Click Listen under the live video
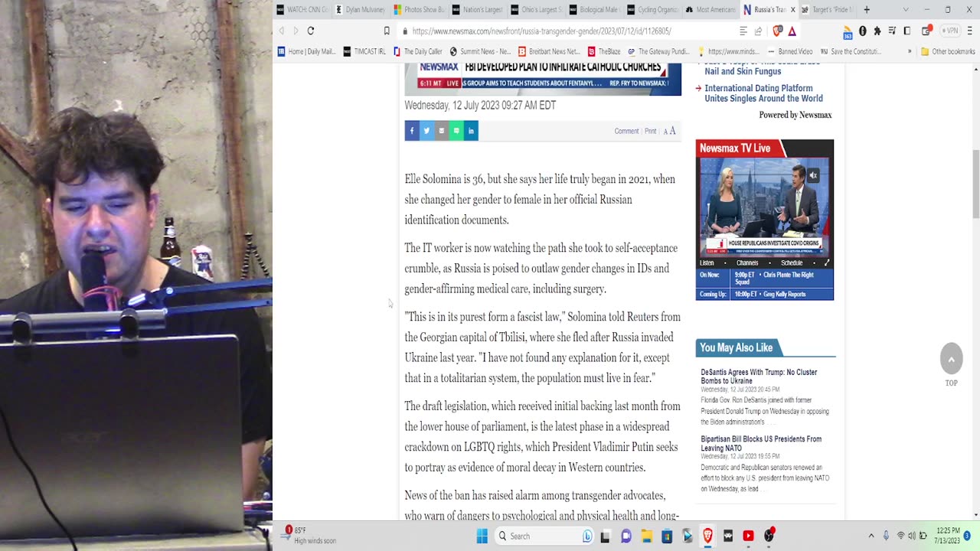980x551 pixels. click(x=707, y=262)
